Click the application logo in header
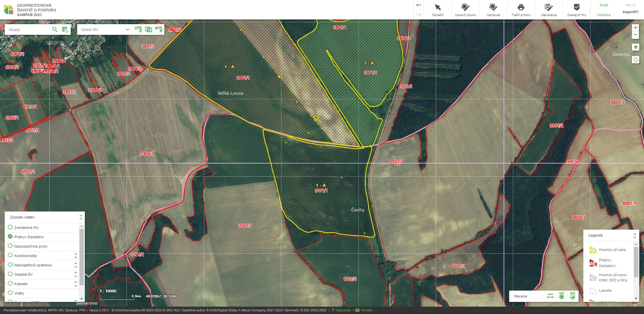Screen dimensions: 644x314 (x=9, y=10)
